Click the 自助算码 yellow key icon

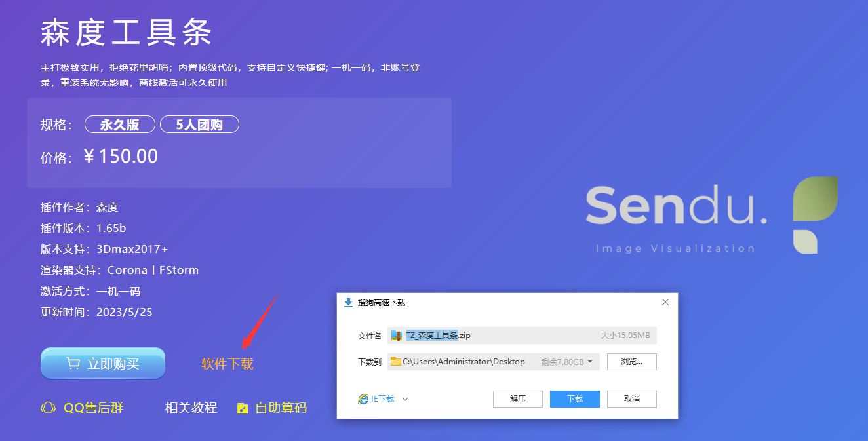pos(243,408)
